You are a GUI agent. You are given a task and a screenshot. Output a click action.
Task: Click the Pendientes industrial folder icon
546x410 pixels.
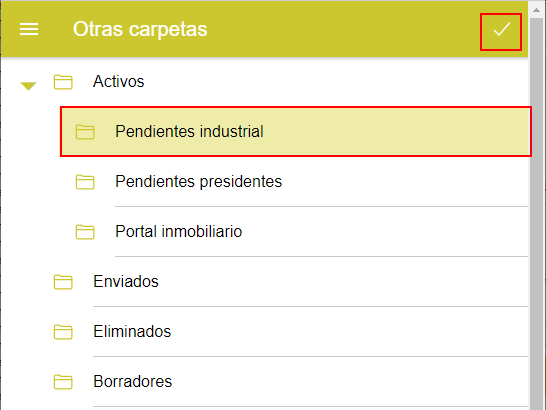(85, 132)
